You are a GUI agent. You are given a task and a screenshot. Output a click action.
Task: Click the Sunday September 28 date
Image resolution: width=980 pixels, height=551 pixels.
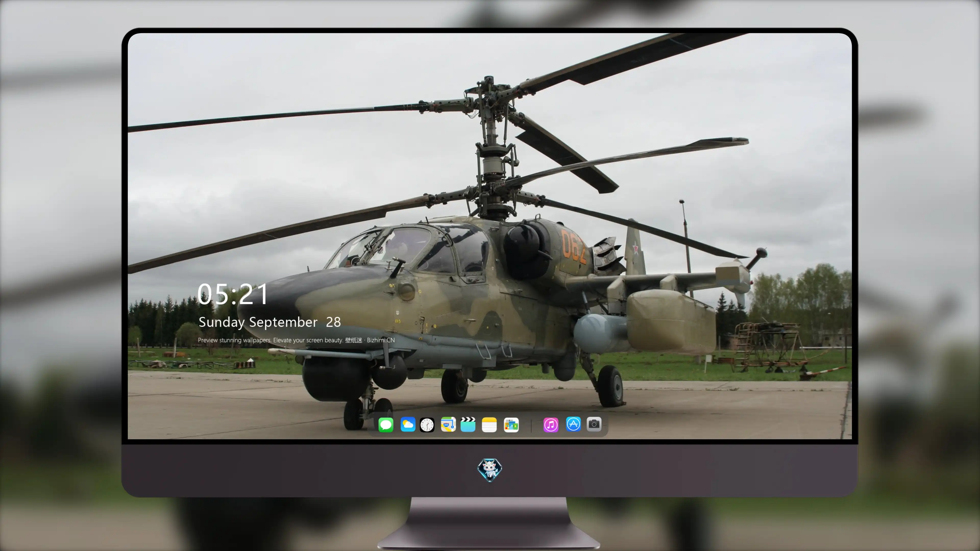[x=270, y=322]
